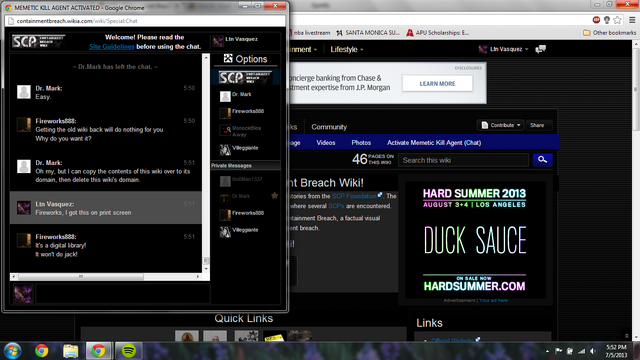Click the LEARN MORE ad button
This screenshot has height=360, width=640.
[437, 84]
